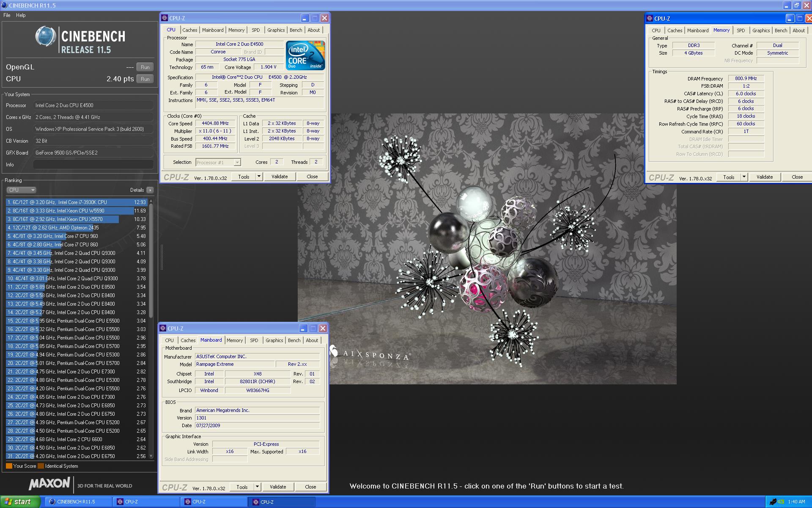Viewport: 812px width, 508px height.
Task: Switch to About tab in Mainboard window
Action: [312, 340]
